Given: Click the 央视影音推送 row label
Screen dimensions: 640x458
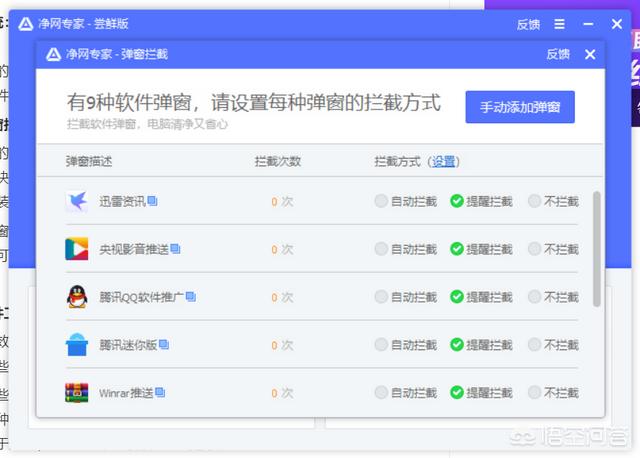Looking at the screenshot, I should 134,249.
